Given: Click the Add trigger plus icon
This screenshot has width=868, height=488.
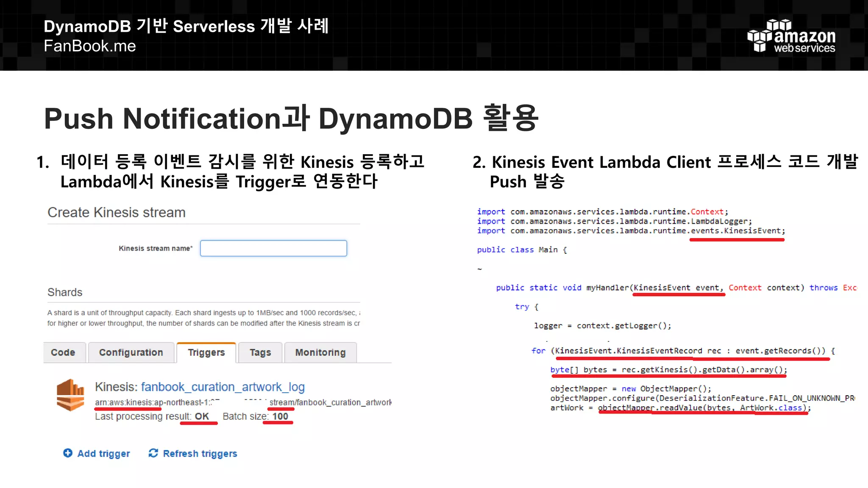Looking at the screenshot, I should tap(68, 453).
